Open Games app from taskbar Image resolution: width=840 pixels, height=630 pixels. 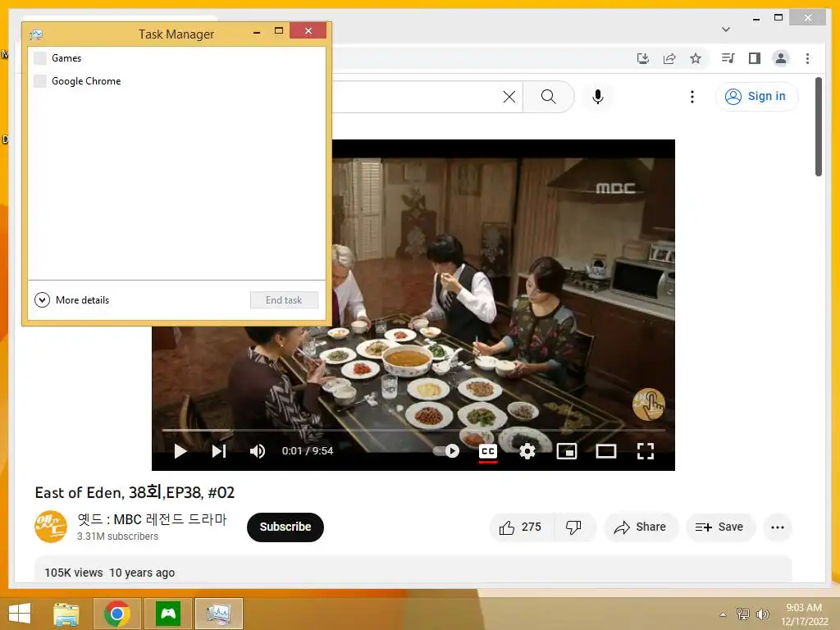tap(168, 614)
